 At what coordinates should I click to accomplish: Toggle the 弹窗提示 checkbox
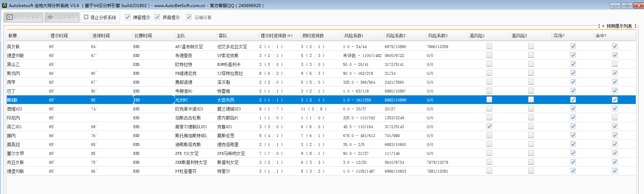[x=128, y=17]
